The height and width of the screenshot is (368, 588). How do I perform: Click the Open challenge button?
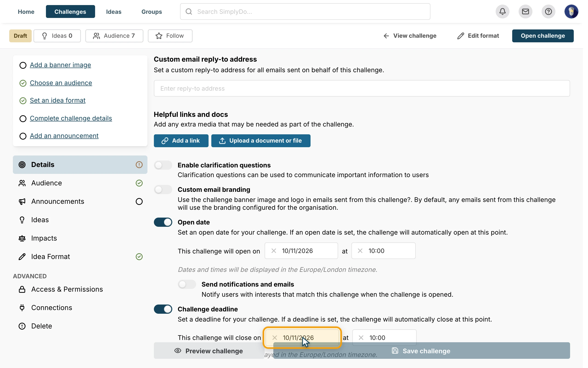tap(543, 36)
